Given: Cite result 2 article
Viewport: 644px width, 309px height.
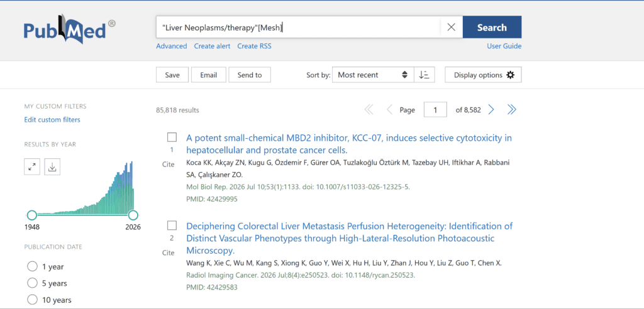Looking at the screenshot, I should click(169, 252).
